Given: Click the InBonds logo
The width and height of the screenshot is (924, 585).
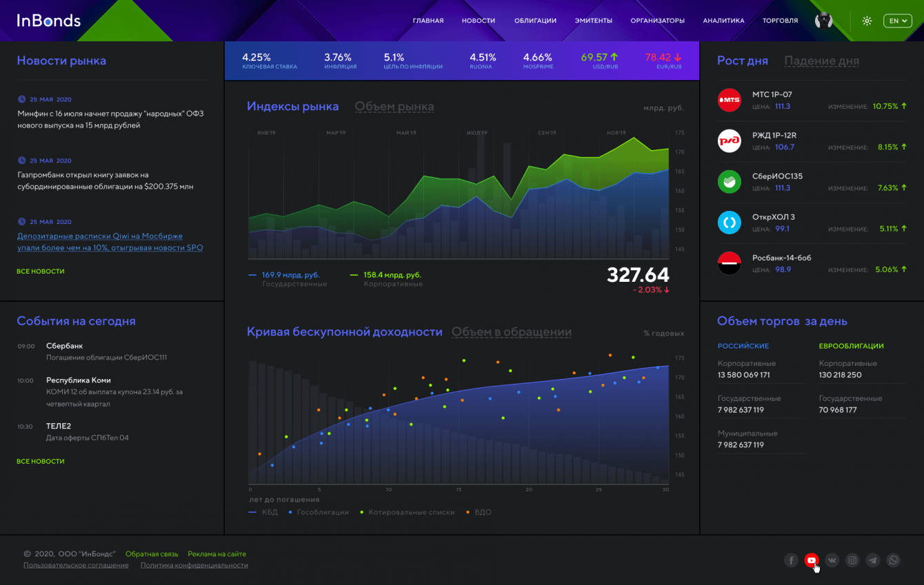Looking at the screenshot, I should pyautogui.click(x=48, y=21).
